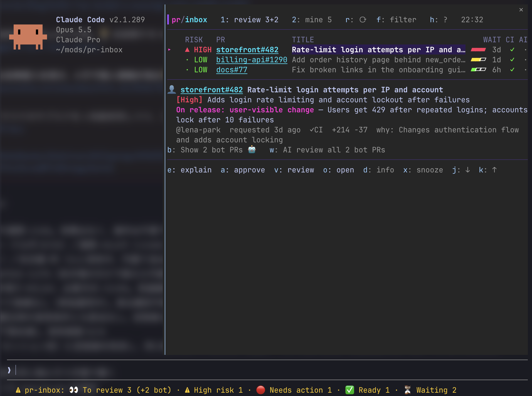Click the Claude Code mascot logo
The width and height of the screenshot is (532, 396).
click(28, 37)
